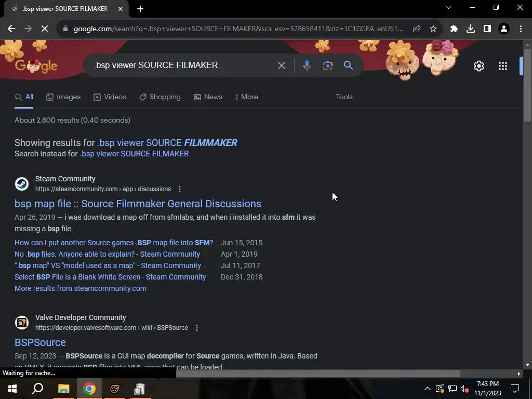Viewport: 532px width, 399px height.
Task: Open the Windows Start menu
Action: click(12, 389)
